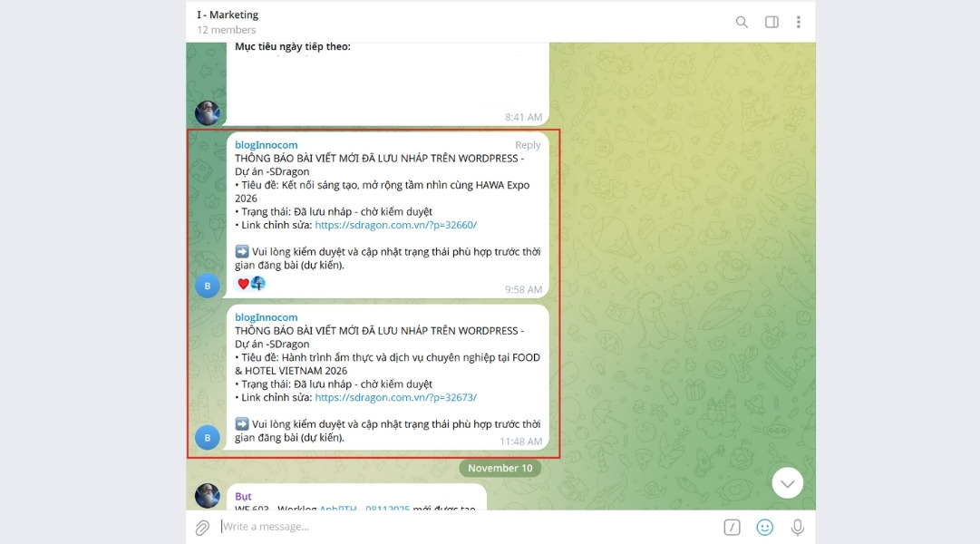
Task: Click the November 10 date badge
Action: click(x=500, y=468)
